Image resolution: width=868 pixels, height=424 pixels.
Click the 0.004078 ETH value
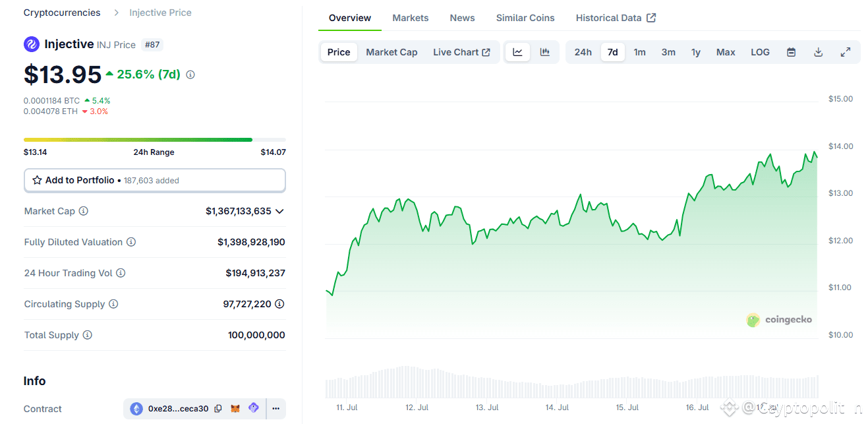[x=50, y=111]
